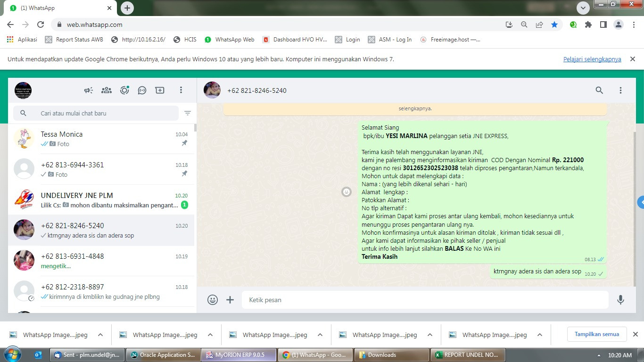Show hidden system tray icons
644x362 pixels.
(x=599, y=355)
